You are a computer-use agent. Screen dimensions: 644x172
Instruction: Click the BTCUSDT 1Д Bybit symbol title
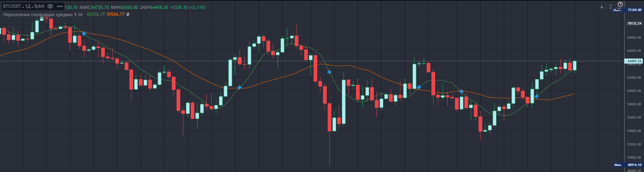point(23,6)
